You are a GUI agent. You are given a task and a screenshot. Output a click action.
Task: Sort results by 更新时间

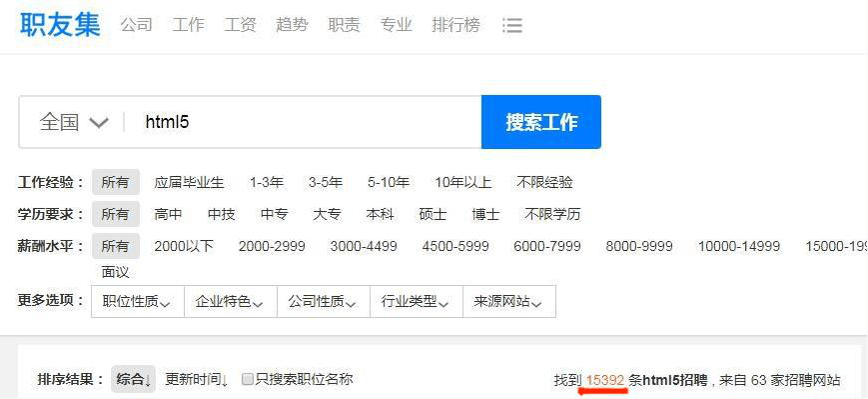(197, 380)
